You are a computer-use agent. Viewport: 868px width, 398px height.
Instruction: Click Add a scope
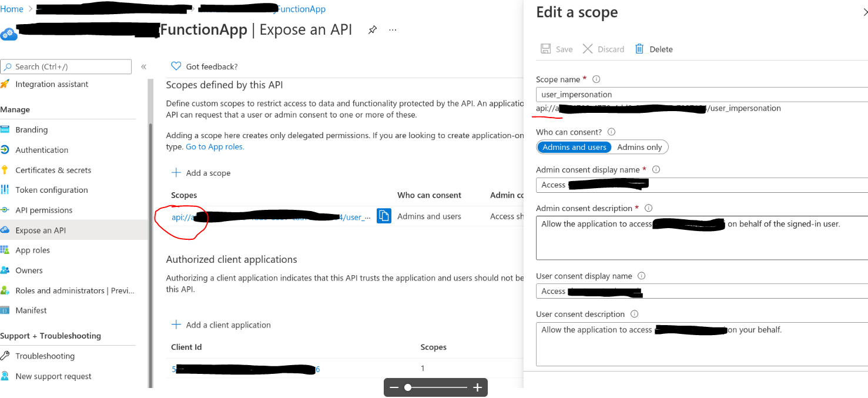click(x=201, y=173)
